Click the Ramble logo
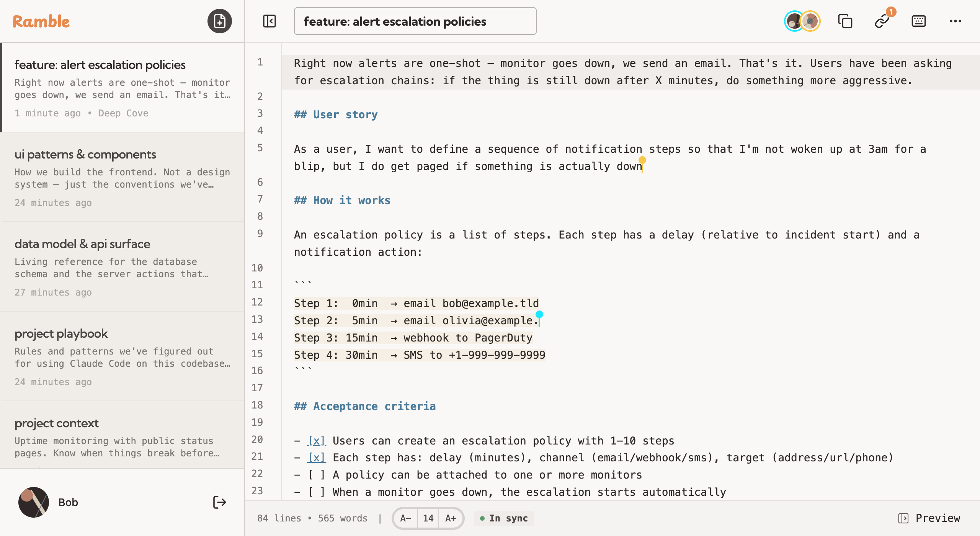The height and width of the screenshot is (536, 980). (x=41, y=21)
